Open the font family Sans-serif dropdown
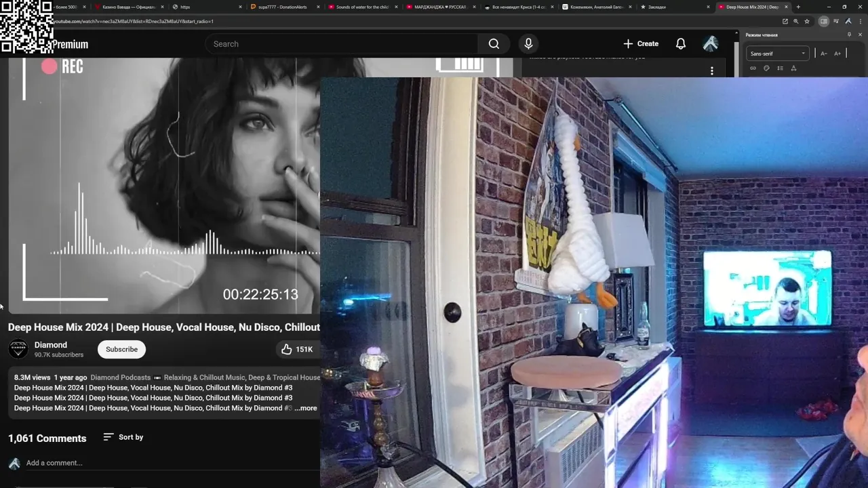The height and width of the screenshot is (488, 868). point(778,54)
